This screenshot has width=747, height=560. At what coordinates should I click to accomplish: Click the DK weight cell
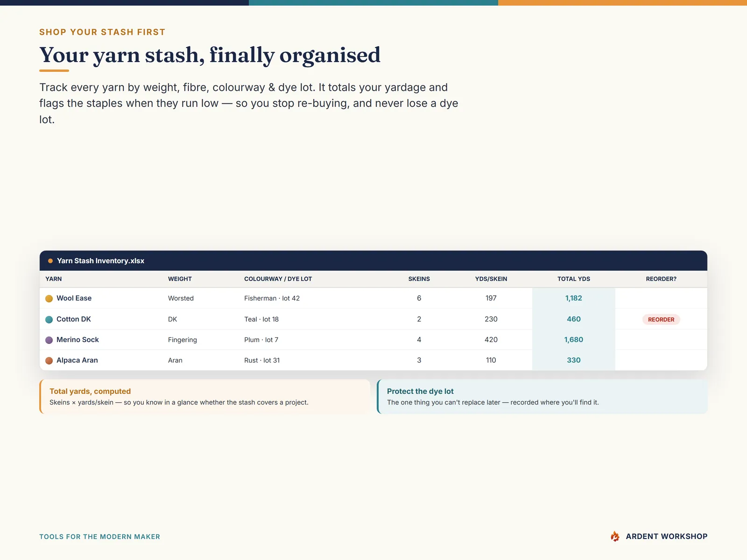173,319
